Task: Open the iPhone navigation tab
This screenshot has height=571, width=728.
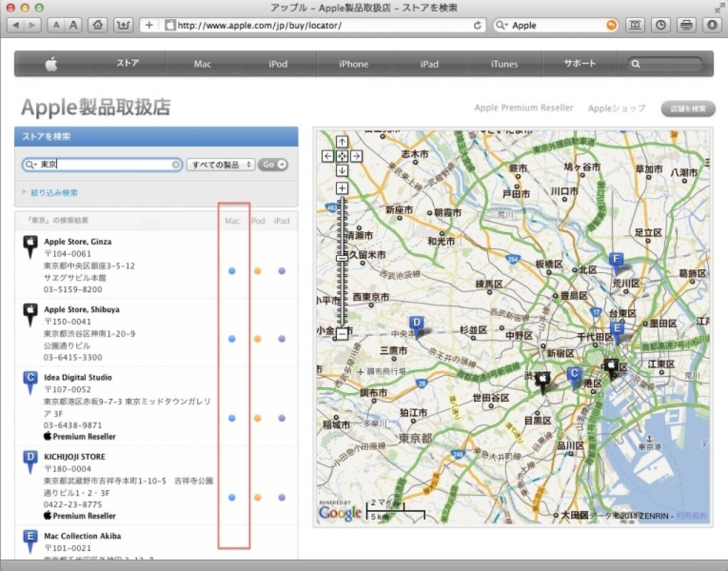Action: click(354, 64)
